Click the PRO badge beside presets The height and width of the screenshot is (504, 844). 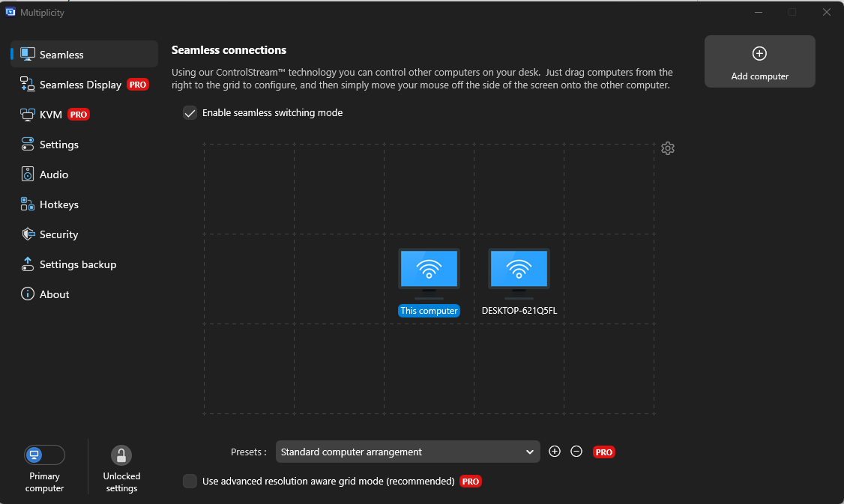tap(604, 452)
